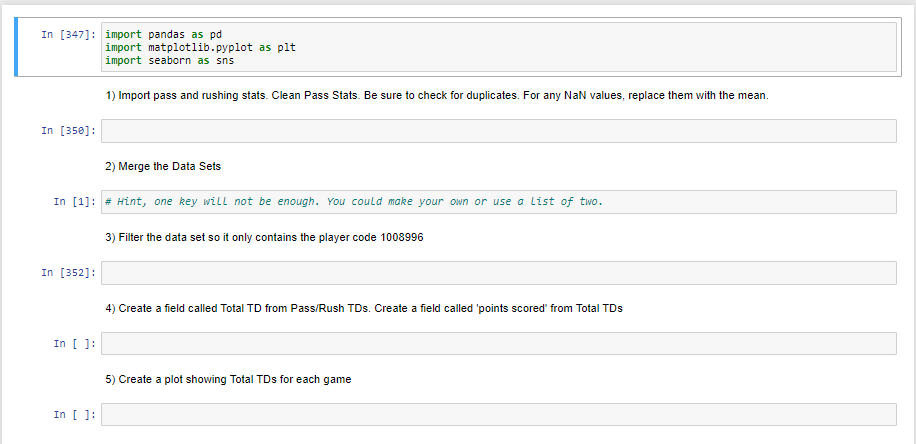Select the 'import matplotlib.pyplot as plt' line
The height and width of the screenshot is (444, 916).
point(200,47)
